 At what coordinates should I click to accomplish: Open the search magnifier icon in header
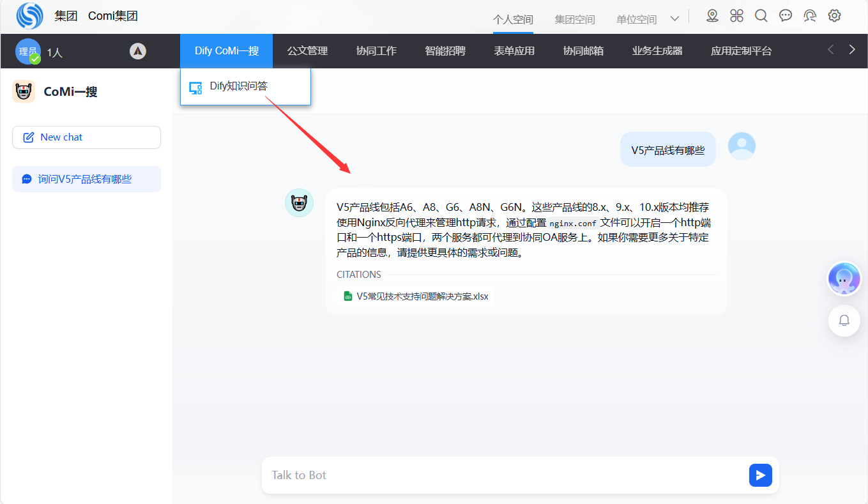(761, 16)
